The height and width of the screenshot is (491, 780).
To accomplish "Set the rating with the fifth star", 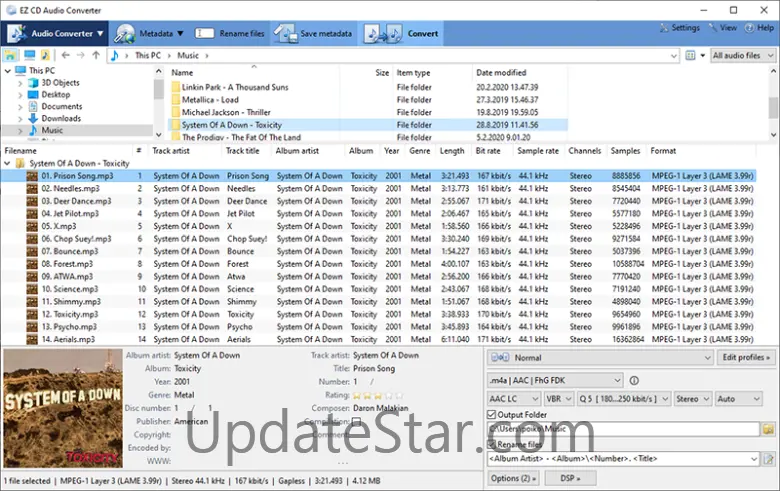I will (x=399, y=395).
